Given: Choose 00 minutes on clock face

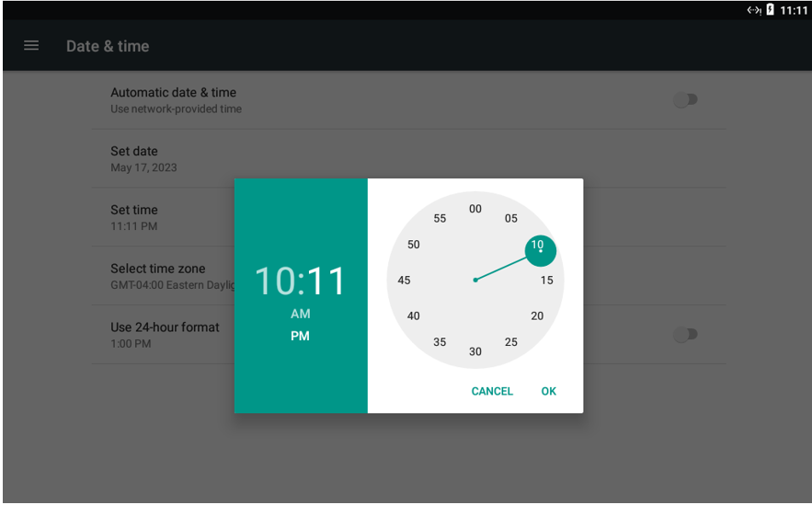Looking at the screenshot, I should pos(475,209).
